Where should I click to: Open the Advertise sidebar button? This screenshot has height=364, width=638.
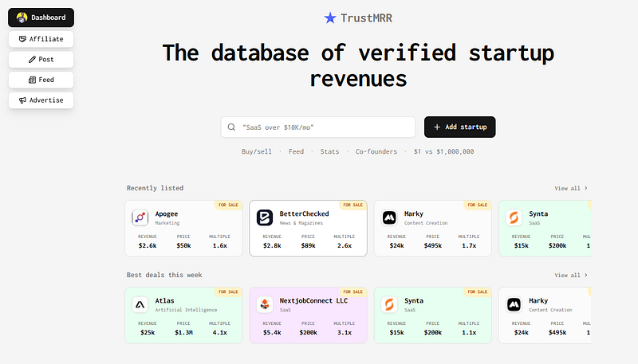(x=41, y=100)
